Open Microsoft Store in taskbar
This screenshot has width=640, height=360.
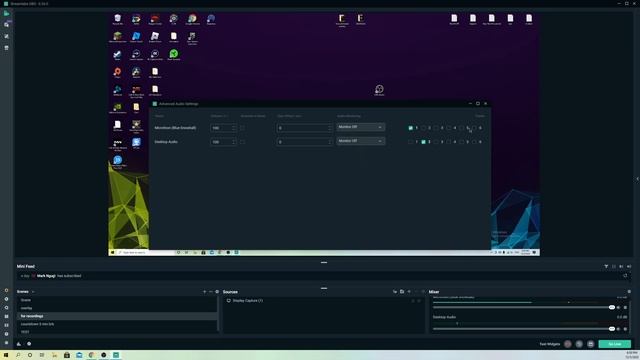pyautogui.click(x=67, y=355)
